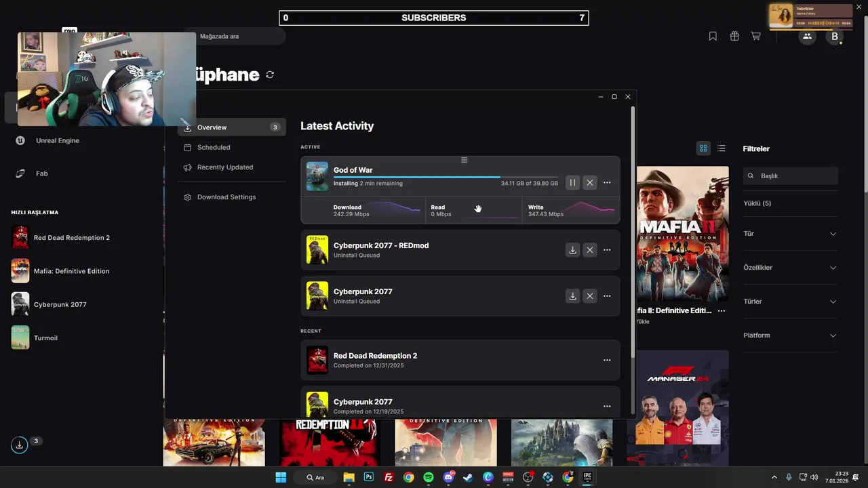The image size is (868, 488).
Task: Open Discord from the taskbar
Action: pos(448,477)
